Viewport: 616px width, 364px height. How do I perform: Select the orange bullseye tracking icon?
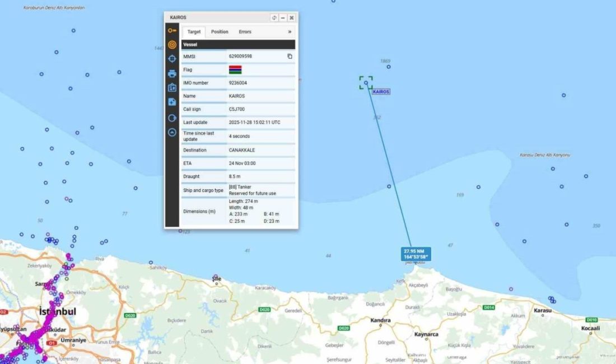point(171,44)
